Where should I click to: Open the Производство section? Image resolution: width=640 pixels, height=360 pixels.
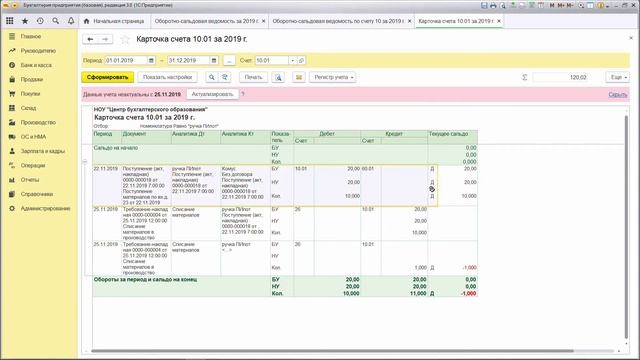(38, 122)
